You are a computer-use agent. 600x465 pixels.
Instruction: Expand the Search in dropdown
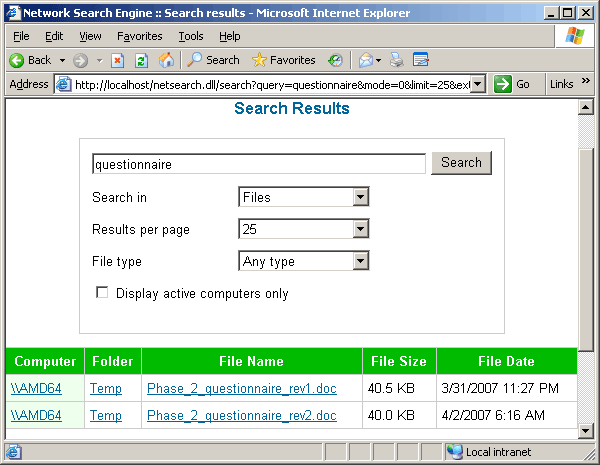[x=361, y=198]
